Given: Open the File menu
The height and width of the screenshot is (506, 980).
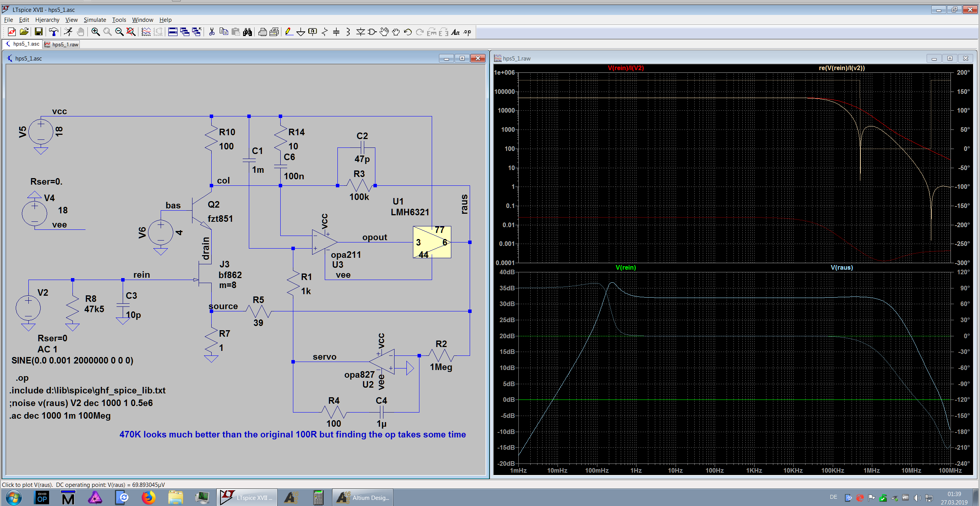Looking at the screenshot, I should [x=8, y=20].
